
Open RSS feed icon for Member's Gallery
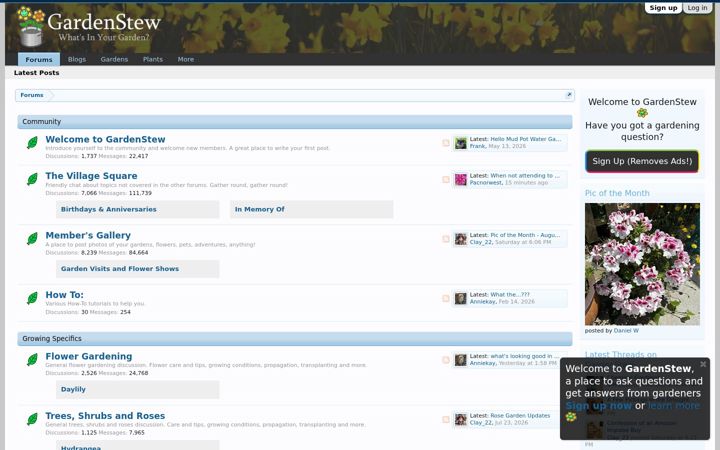(445, 239)
